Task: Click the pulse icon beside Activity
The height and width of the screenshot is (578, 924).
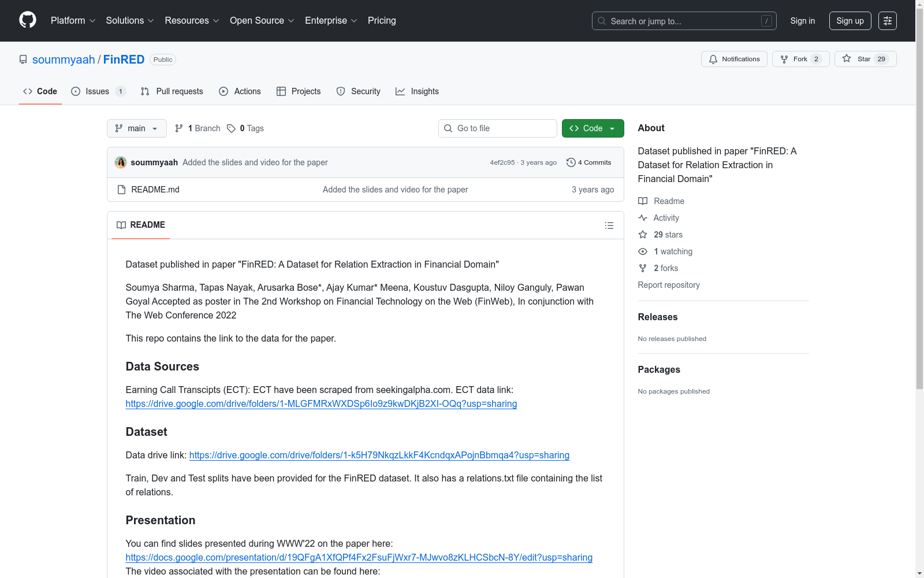Action: pyautogui.click(x=643, y=218)
